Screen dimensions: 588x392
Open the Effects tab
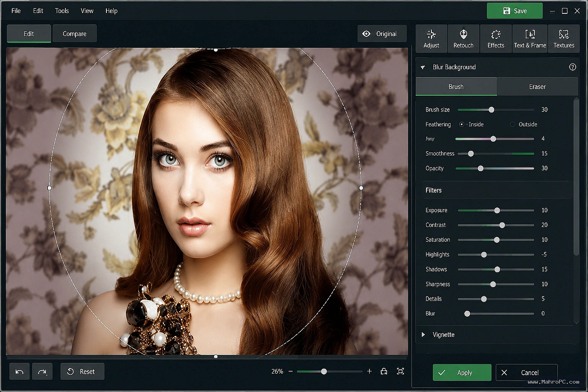click(496, 39)
